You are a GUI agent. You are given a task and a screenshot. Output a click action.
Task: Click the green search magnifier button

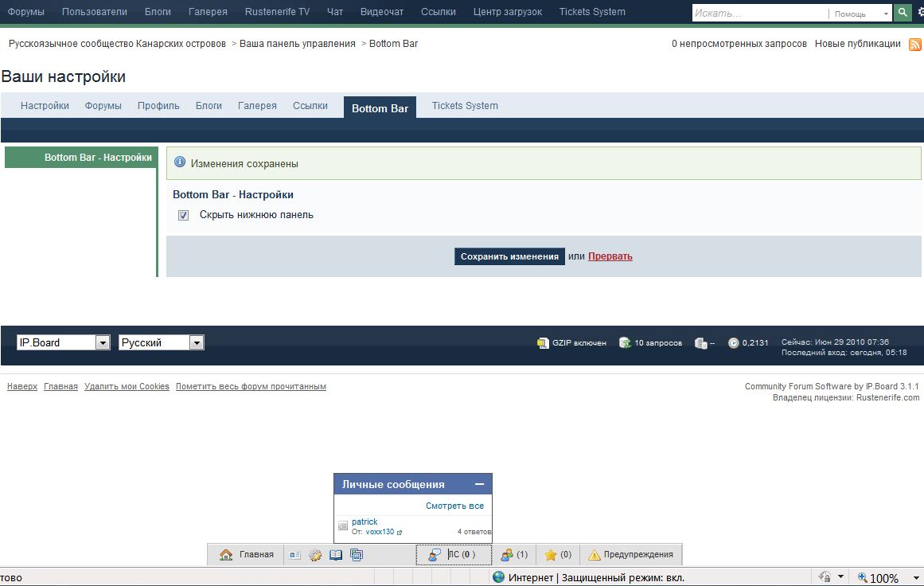tap(902, 13)
